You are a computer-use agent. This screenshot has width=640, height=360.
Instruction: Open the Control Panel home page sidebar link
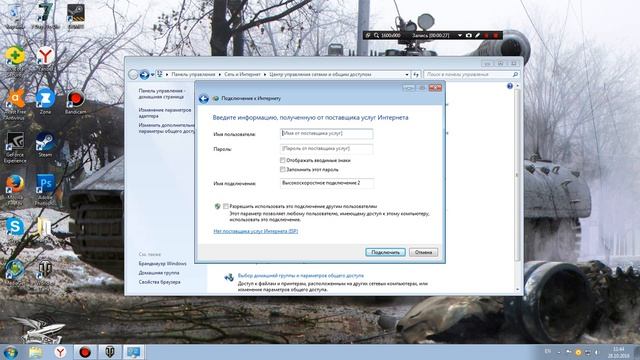(162, 94)
